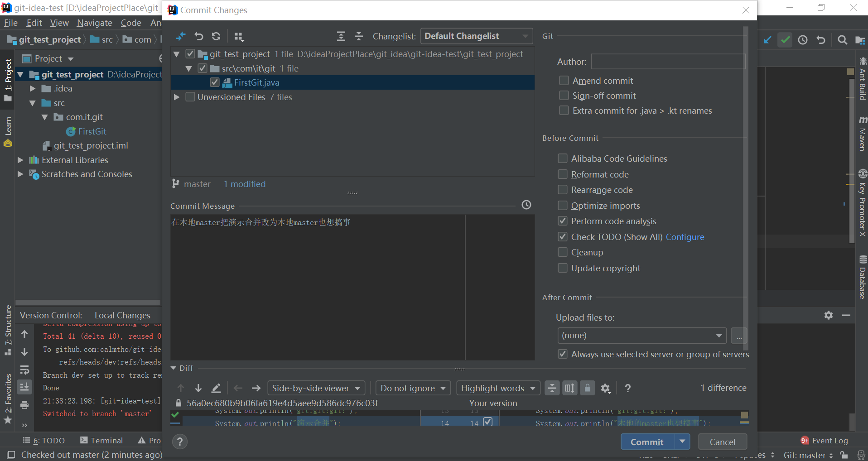Open the Navigate menu
The width and height of the screenshot is (868, 461).
95,23
